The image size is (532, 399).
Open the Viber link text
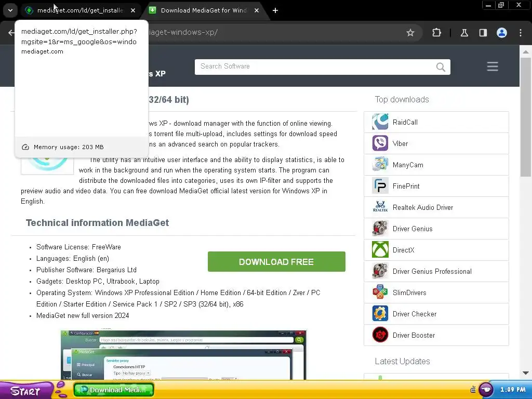coord(401,143)
